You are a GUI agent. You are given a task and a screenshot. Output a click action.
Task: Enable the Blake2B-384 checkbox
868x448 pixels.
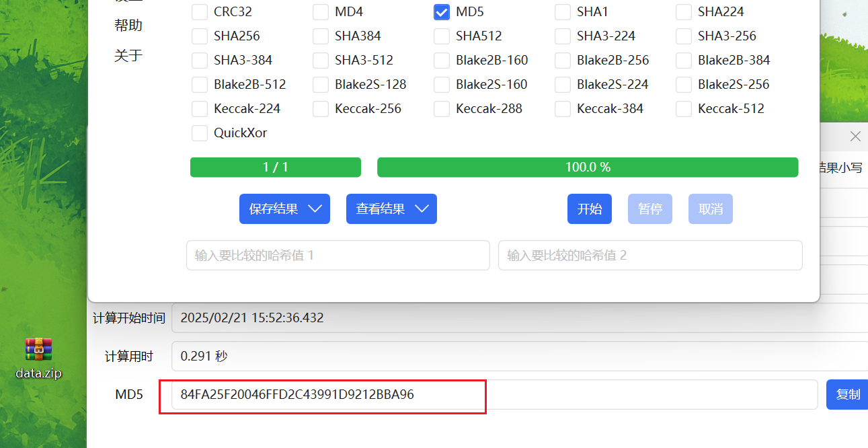click(684, 61)
